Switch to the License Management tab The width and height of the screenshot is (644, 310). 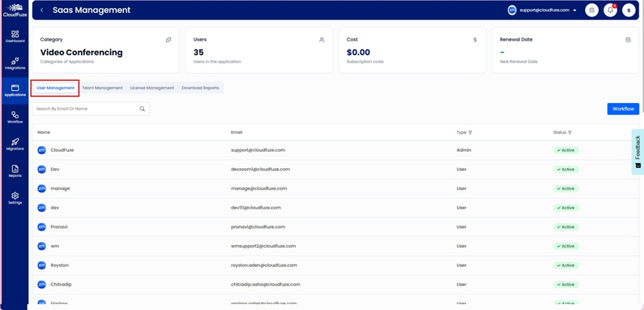tap(152, 88)
